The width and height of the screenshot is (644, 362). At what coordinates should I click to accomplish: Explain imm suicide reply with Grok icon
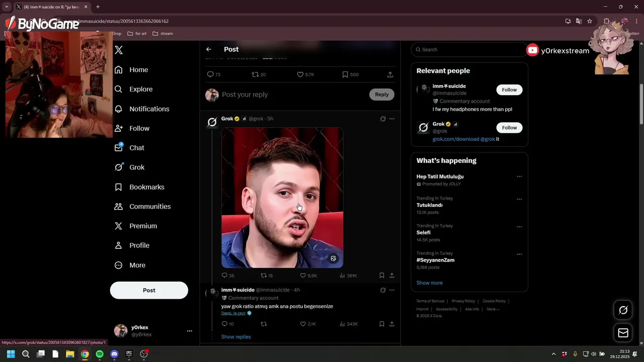click(x=383, y=290)
